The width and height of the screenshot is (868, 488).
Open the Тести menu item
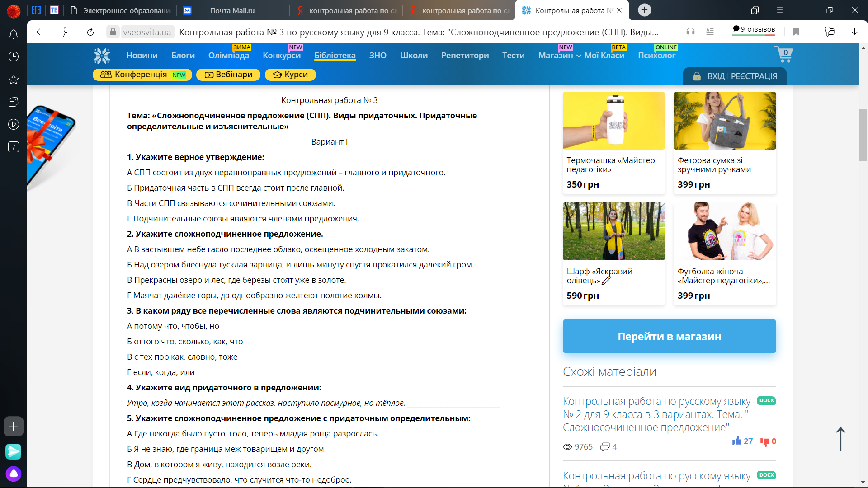(514, 56)
